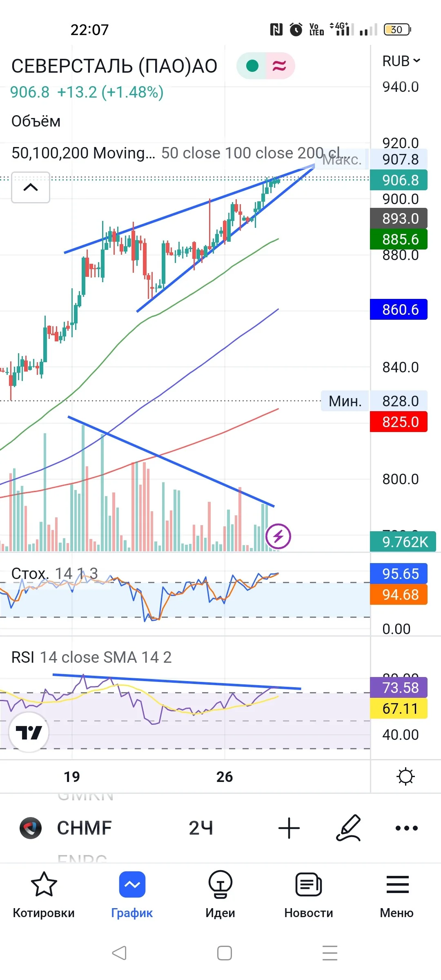Tap the Android home navigation button

click(x=225, y=953)
